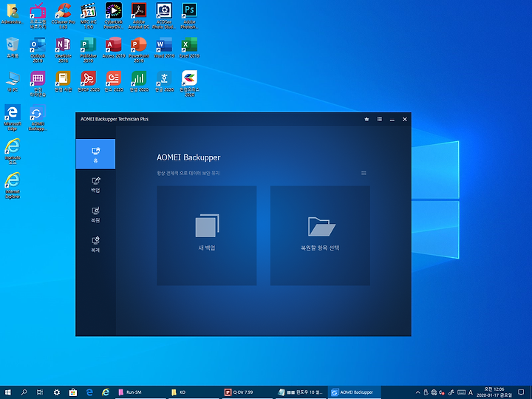The width and height of the screenshot is (532, 399).
Task: Select the CCleaner Pro desktop icon
Action: pos(63,16)
